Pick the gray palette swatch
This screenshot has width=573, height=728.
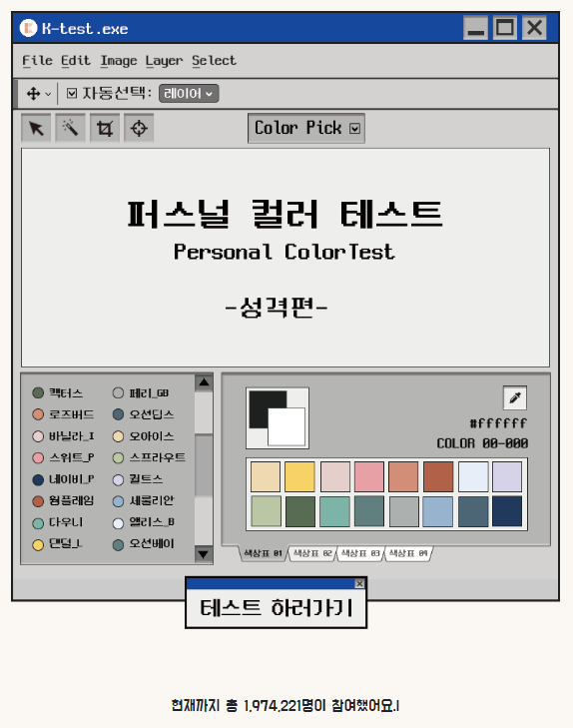coord(403,511)
